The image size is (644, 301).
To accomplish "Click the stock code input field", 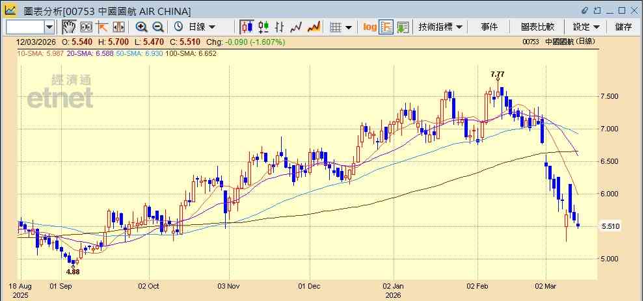I will click(x=25, y=27).
